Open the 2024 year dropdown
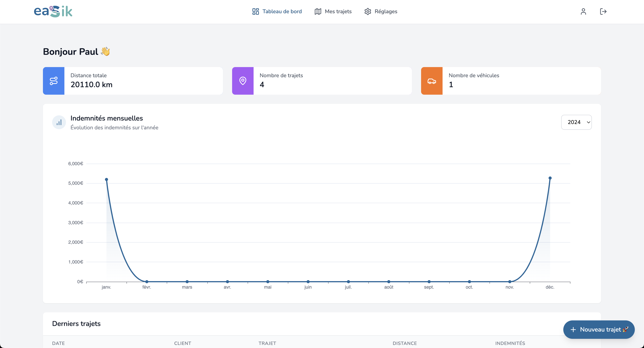Image resolution: width=644 pixels, height=348 pixels. pos(576,122)
